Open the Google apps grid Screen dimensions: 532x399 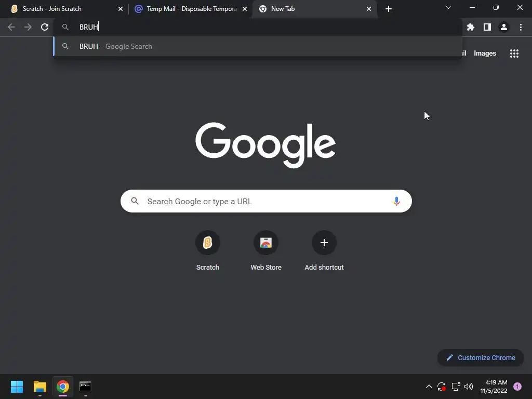[514, 54]
